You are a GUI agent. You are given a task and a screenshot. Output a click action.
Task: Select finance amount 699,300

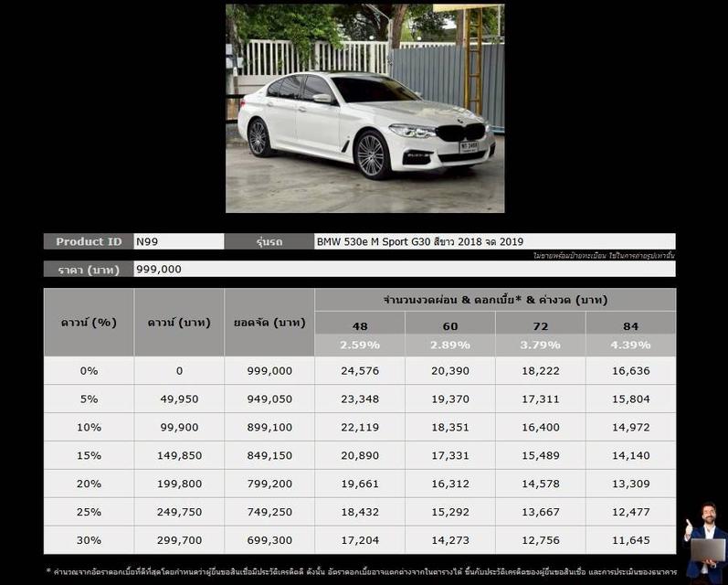(x=269, y=540)
